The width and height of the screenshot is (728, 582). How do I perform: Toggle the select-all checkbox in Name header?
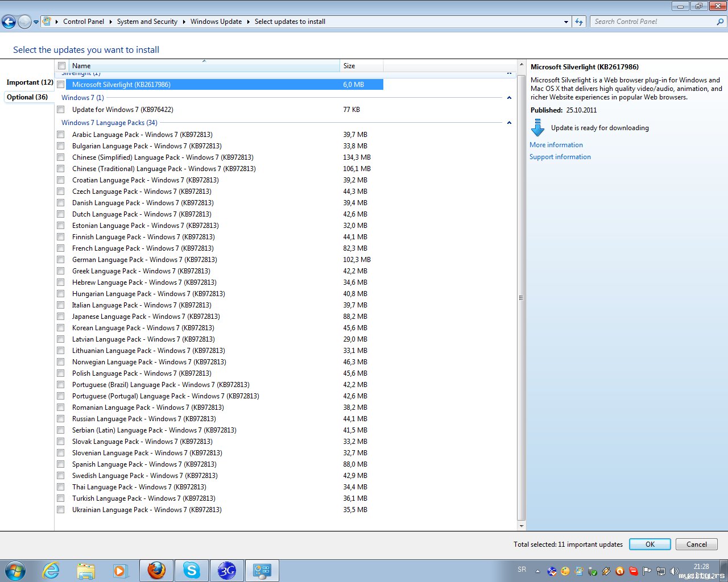(61, 66)
